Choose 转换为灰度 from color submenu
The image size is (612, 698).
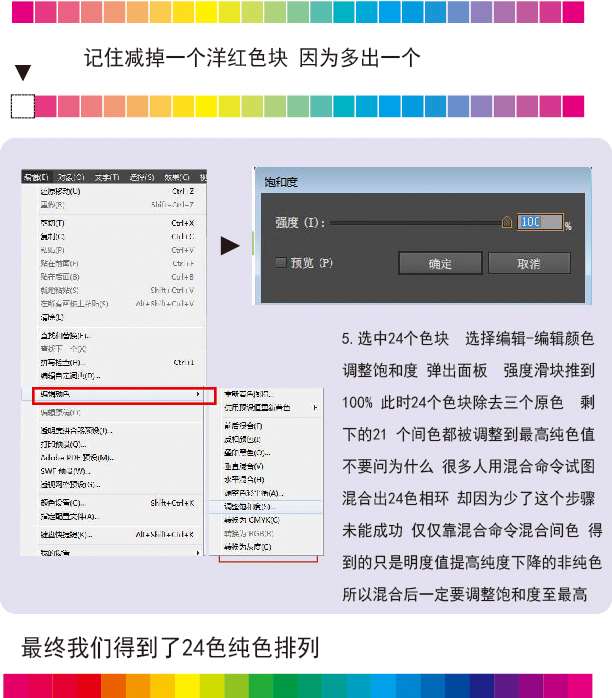[247, 547]
